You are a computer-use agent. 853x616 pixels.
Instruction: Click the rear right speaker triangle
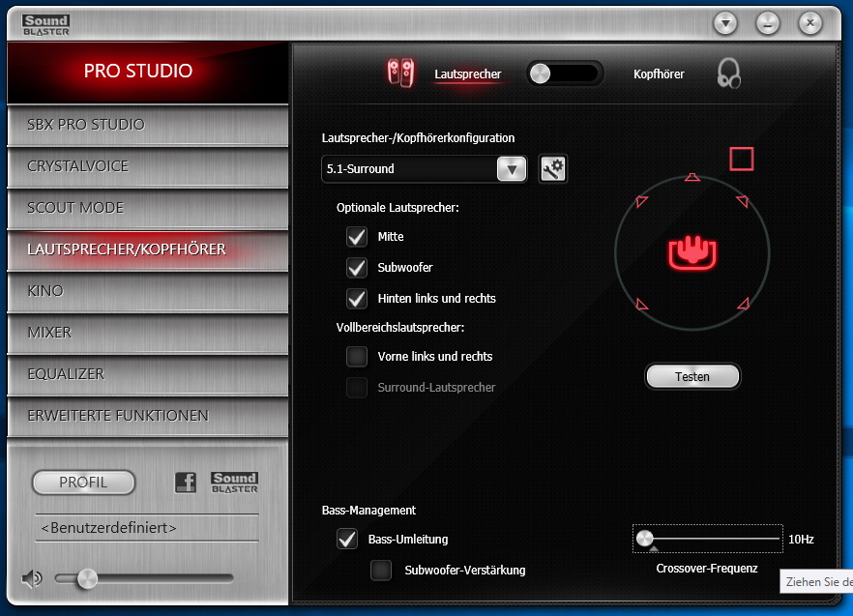[744, 304]
